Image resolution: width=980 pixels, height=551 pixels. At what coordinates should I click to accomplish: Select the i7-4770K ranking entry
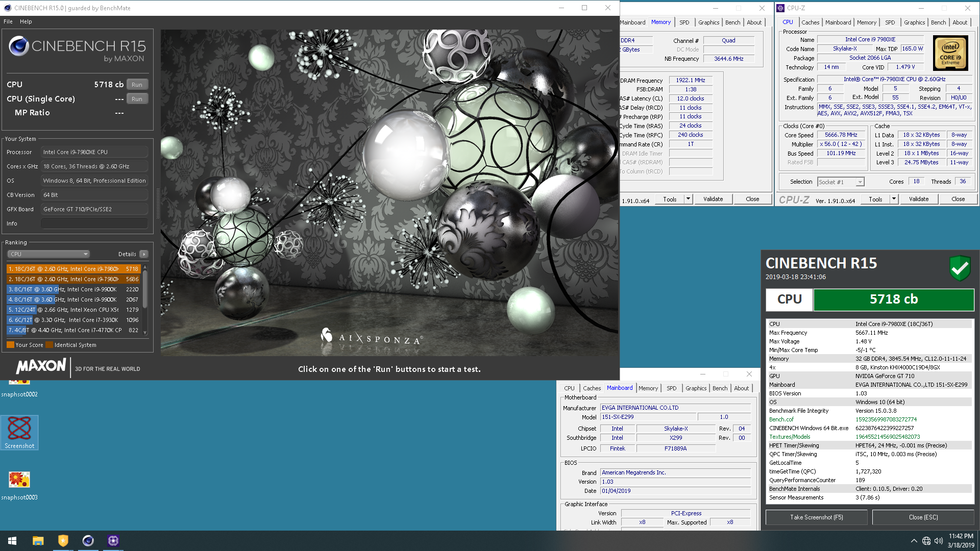point(73,330)
